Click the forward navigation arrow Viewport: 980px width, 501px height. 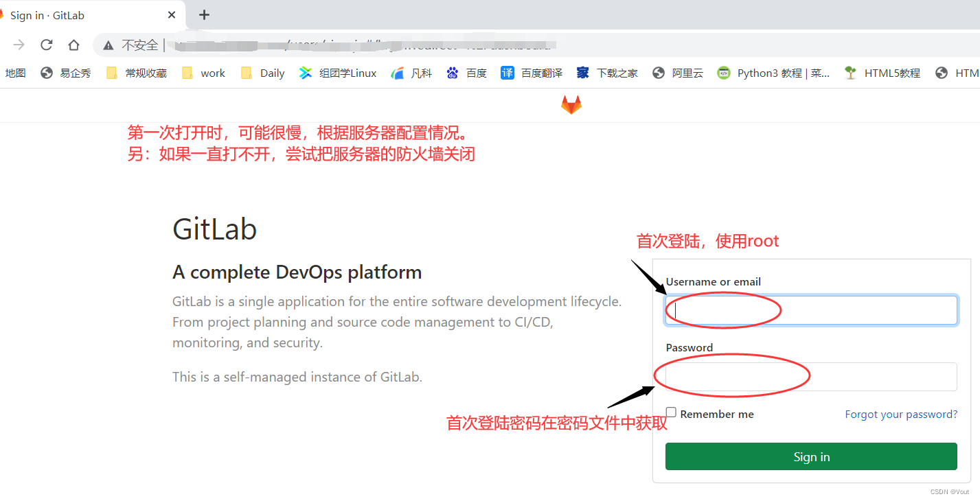19,45
